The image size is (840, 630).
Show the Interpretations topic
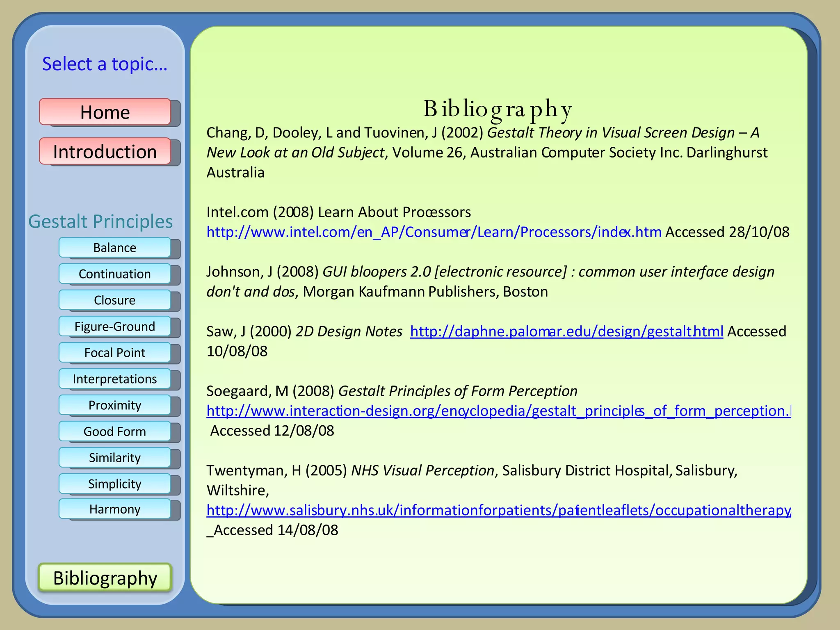[115, 379]
